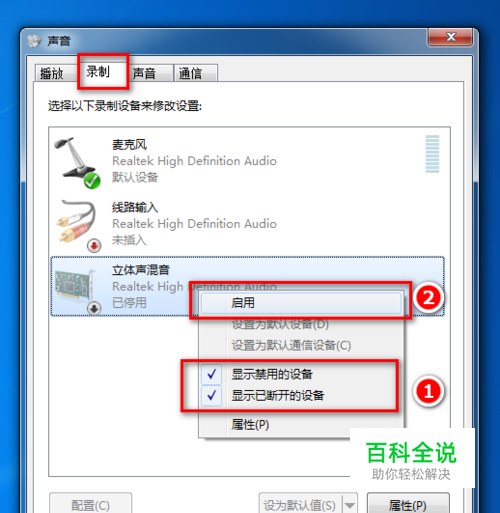500x513 pixels.
Task: Click the 属性(P) button at the bottom
Action: coord(408,505)
